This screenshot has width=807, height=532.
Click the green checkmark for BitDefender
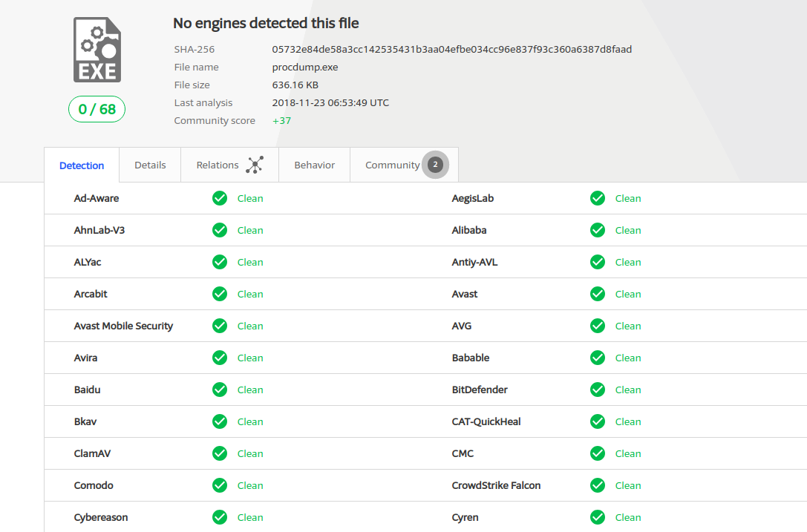point(598,390)
